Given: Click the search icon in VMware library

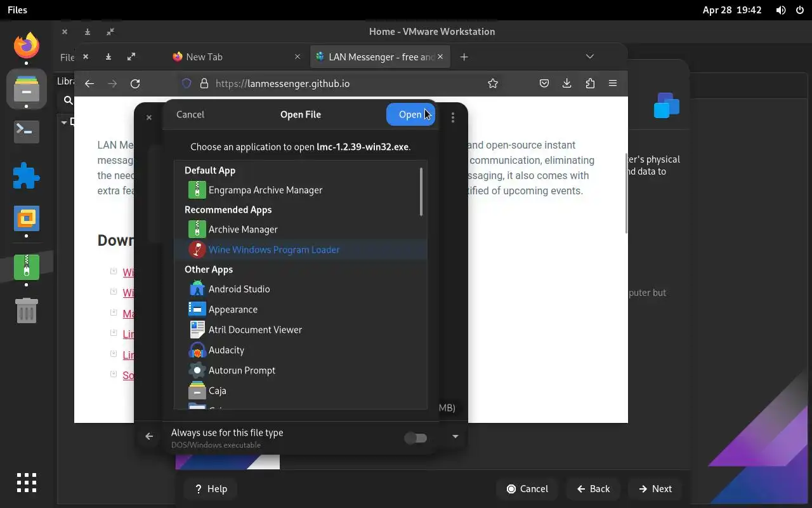Looking at the screenshot, I should (x=68, y=100).
